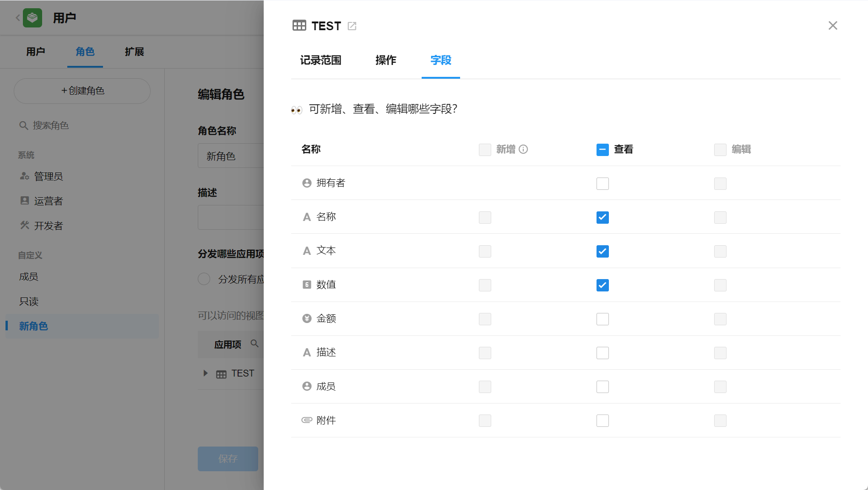Image resolution: width=868 pixels, height=490 pixels.
Task: Click the 金额 currency field icon
Action: [x=307, y=318]
